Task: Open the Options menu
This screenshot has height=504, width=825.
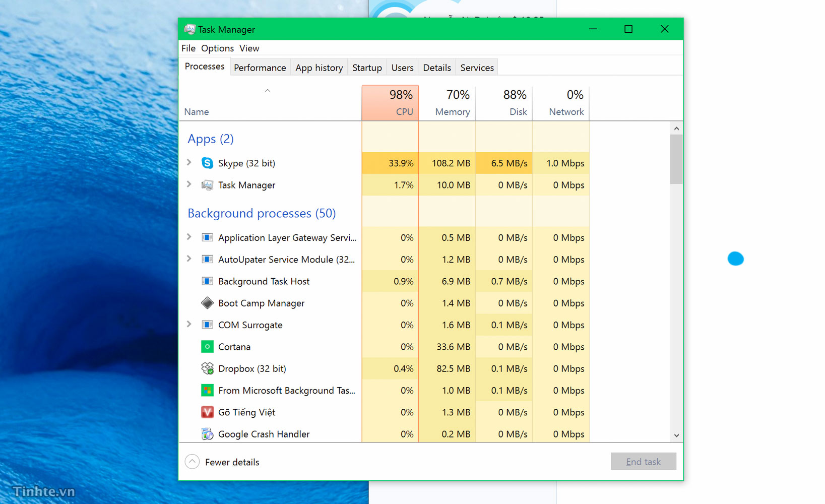Action: pyautogui.click(x=217, y=48)
